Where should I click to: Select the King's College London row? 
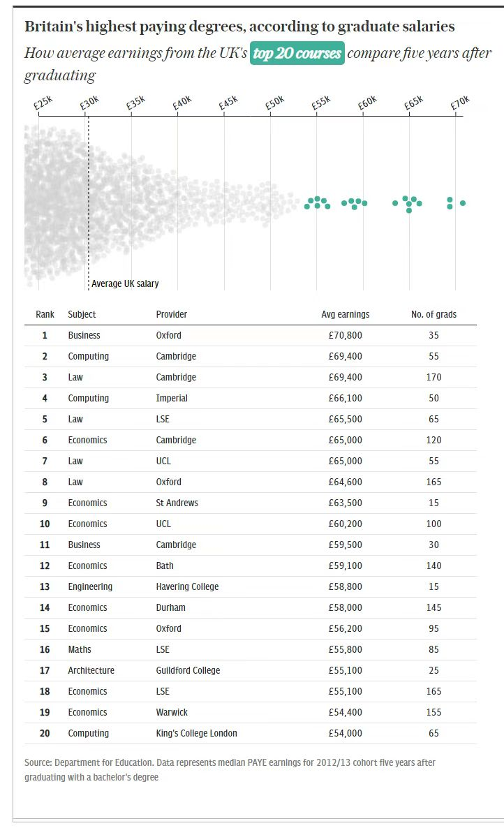click(251, 734)
